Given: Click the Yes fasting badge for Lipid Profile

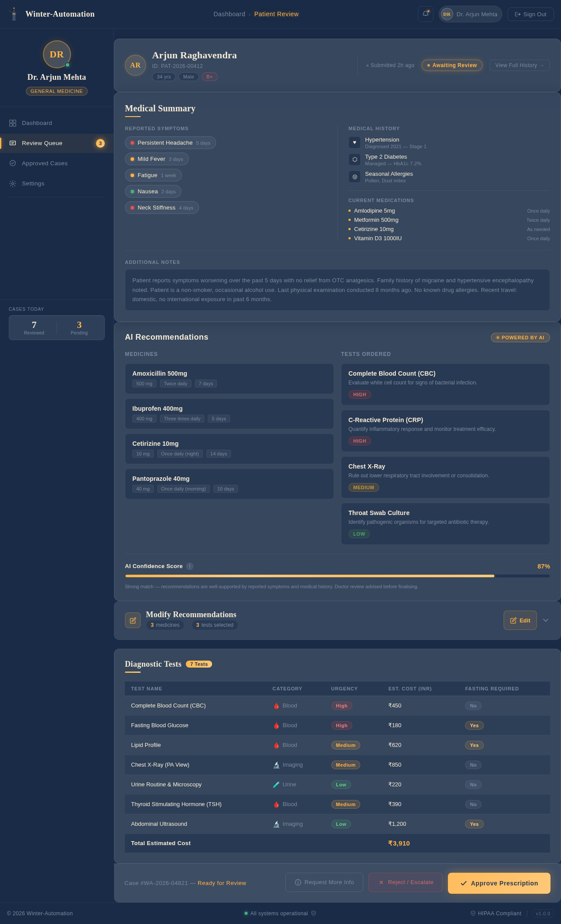Looking at the screenshot, I should pyautogui.click(x=474, y=745).
